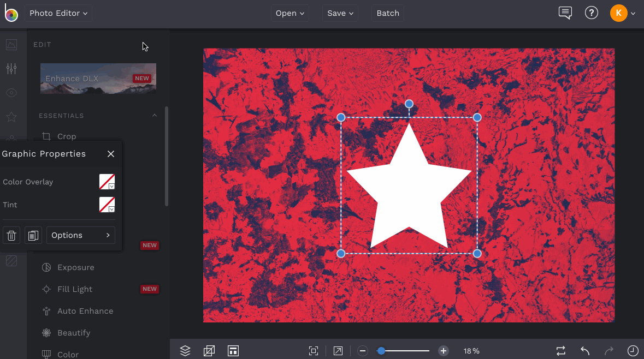Click the NEW badge on Fill Light
Screen dimensions: 644x359
pyautogui.click(x=150, y=289)
